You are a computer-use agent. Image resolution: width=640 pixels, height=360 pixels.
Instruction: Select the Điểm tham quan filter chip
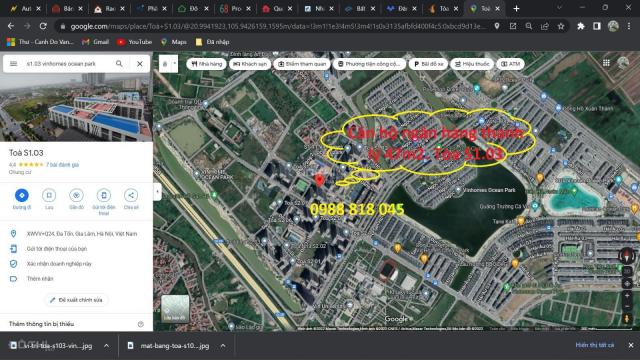(x=302, y=64)
